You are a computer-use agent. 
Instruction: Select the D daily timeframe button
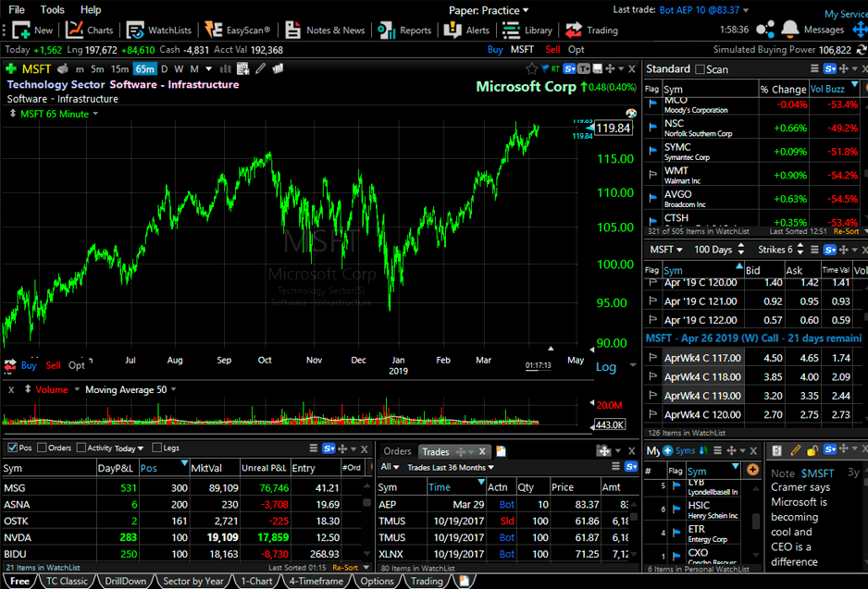[x=164, y=69]
